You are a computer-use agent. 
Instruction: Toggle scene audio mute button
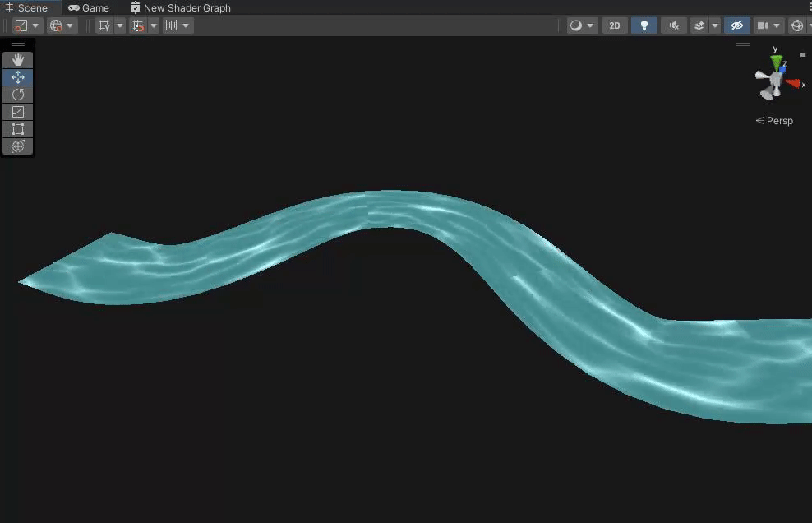click(673, 25)
